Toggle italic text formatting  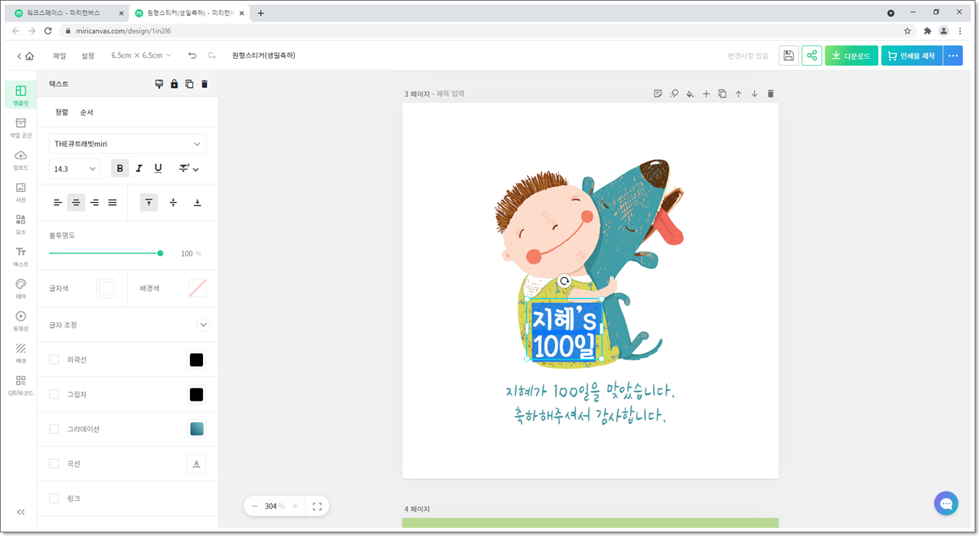pyautogui.click(x=139, y=168)
